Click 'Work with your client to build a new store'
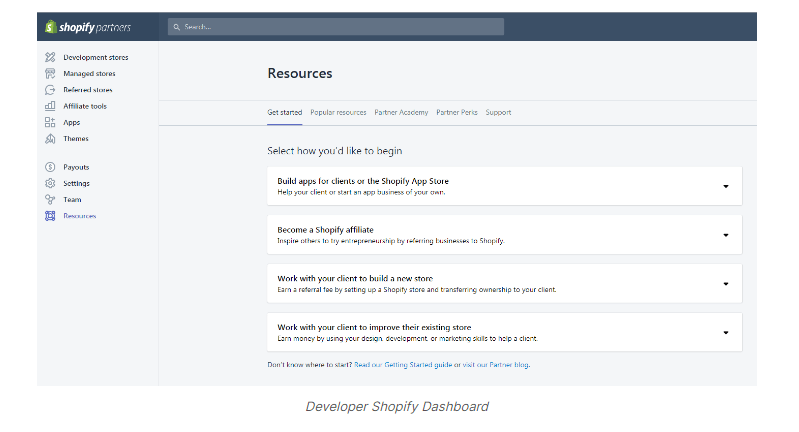This screenshot has height=432, width=799. tap(355, 279)
